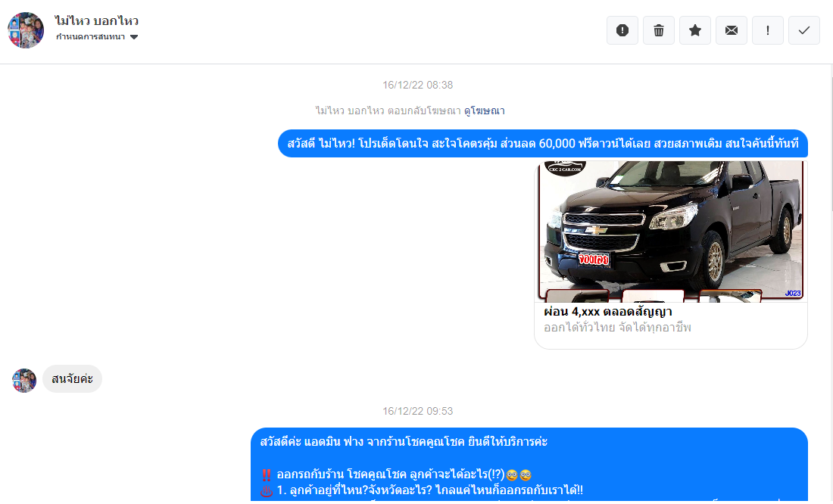Click the ดูโฆษณา link
The image size is (833, 504).
[484, 110]
